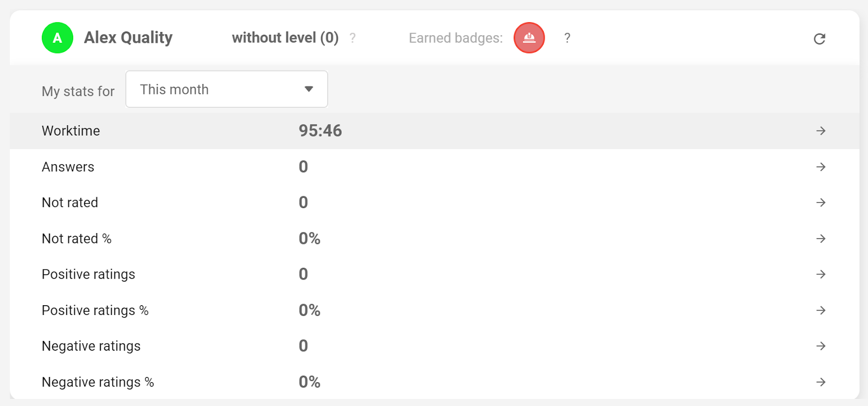The height and width of the screenshot is (406, 868).
Task: Open help question mark beside earned badges
Action: click(567, 38)
